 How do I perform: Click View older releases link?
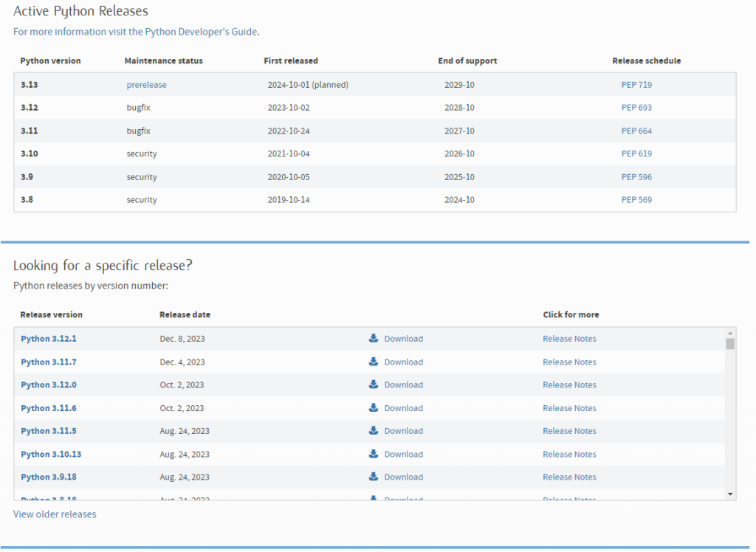tap(55, 514)
